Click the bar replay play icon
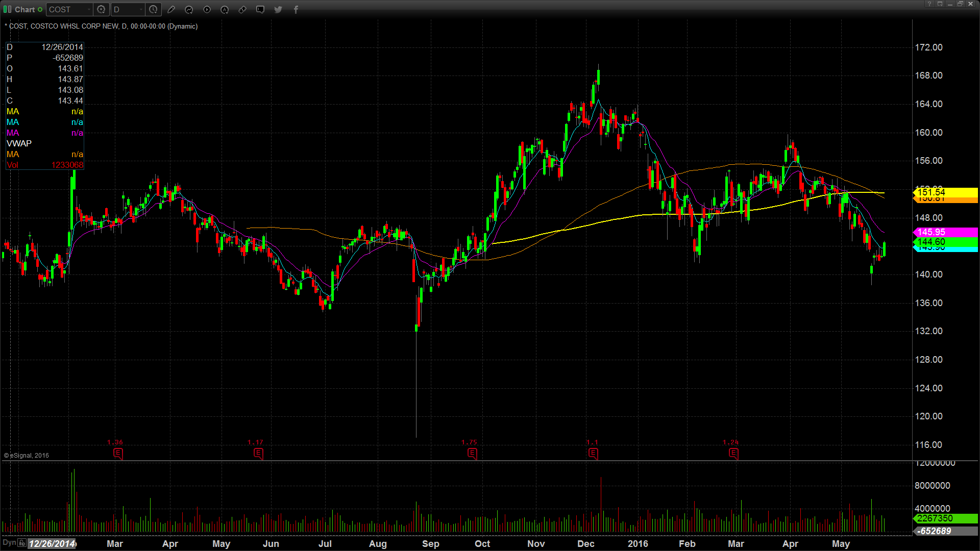Screen dimensions: 980x551 [x=207, y=10]
